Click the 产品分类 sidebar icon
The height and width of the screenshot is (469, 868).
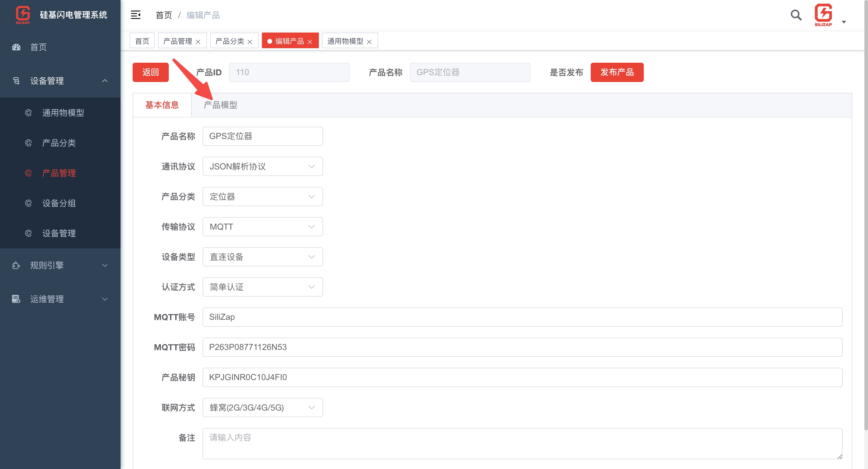click(x=28, y=143)
